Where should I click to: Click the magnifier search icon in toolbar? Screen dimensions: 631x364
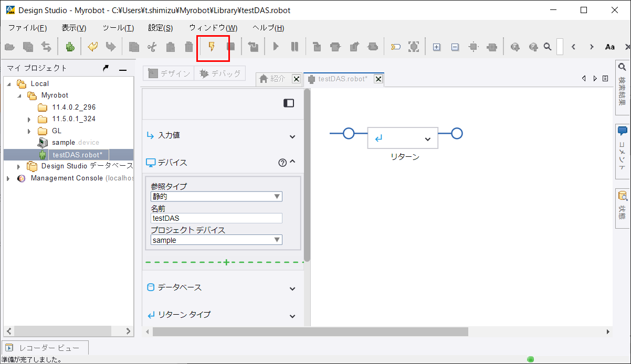(x=548, y=47)
